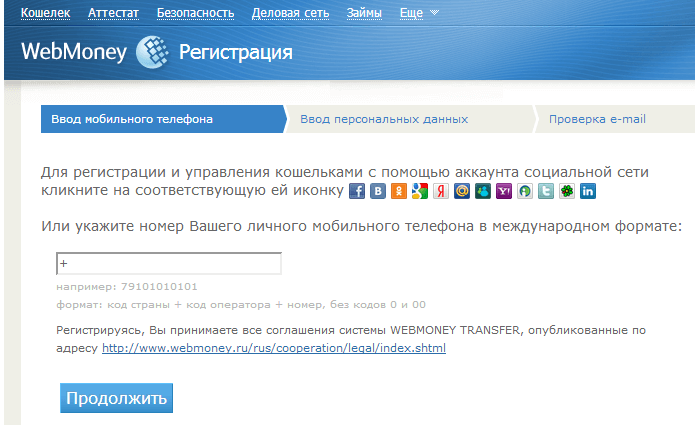Open the webmoney.ru legal agreements link
Image resolution: width=700 pixels, height=425 pixels.
(x=274, y=348)
